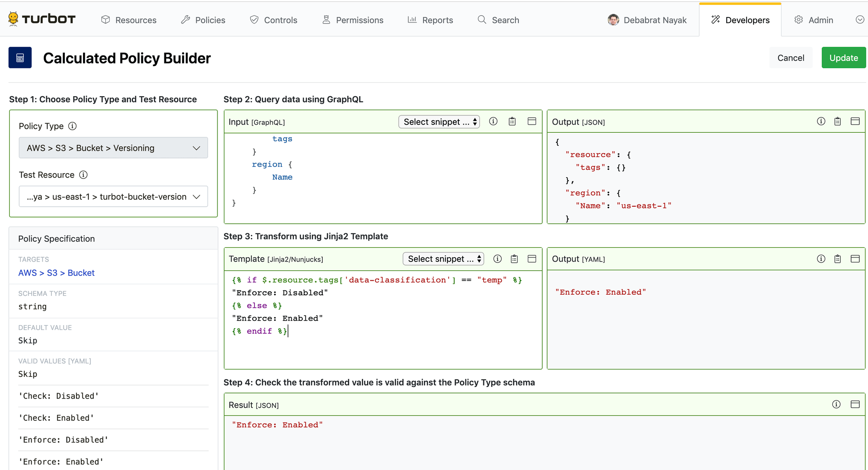868x470 pixels.
Task: Click the calculator icon beside page title
Action: click(x=20, y=58)
